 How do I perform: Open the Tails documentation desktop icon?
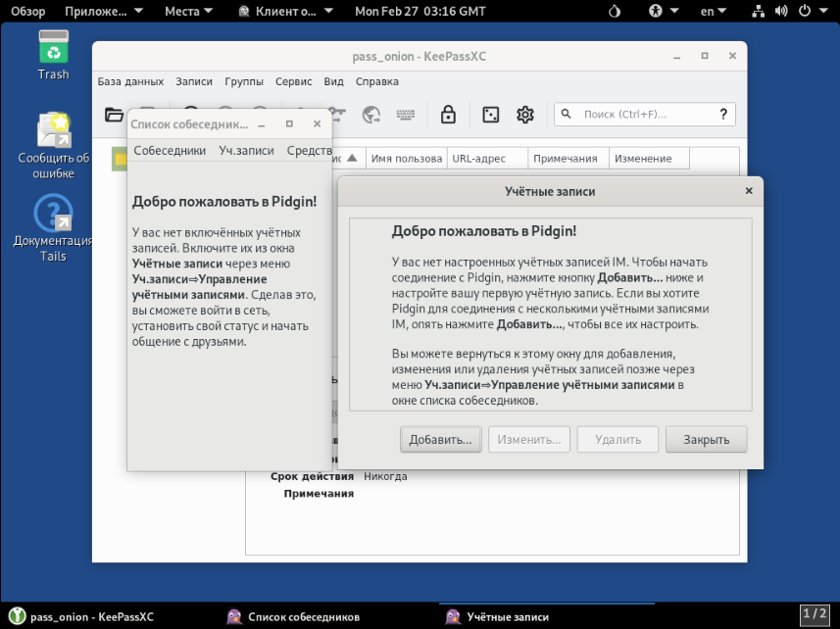coord(53,227)
